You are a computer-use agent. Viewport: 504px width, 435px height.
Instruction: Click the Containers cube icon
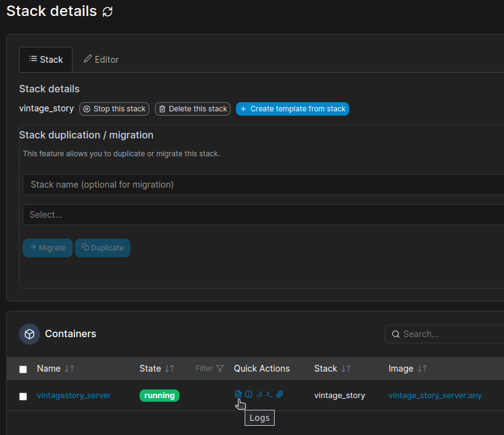click(30, 334)
